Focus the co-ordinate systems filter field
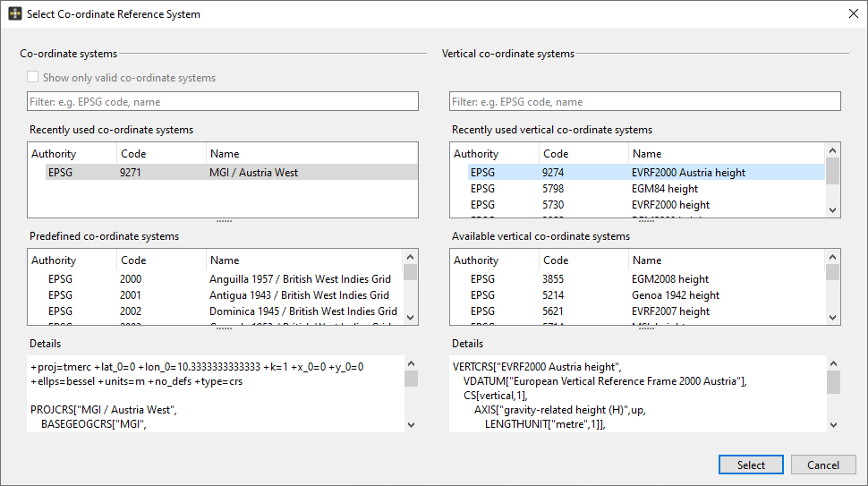 tap(223, 101)
